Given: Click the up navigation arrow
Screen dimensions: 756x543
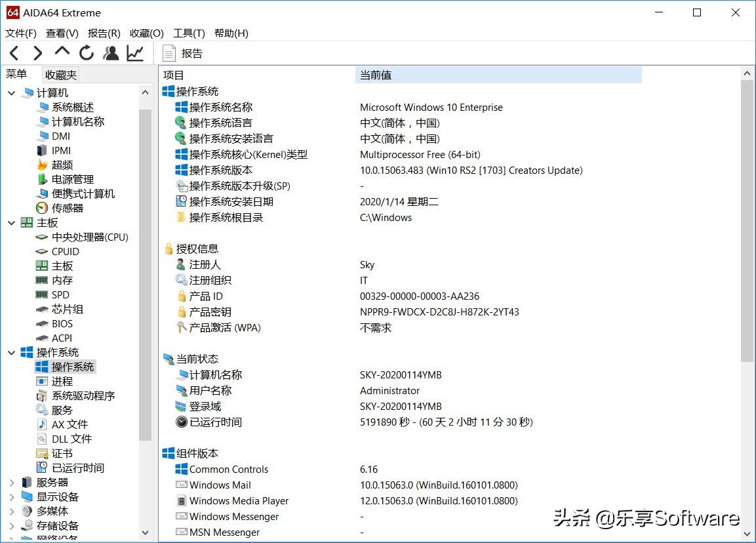Looking at the screenshot, I should [62, 53].
